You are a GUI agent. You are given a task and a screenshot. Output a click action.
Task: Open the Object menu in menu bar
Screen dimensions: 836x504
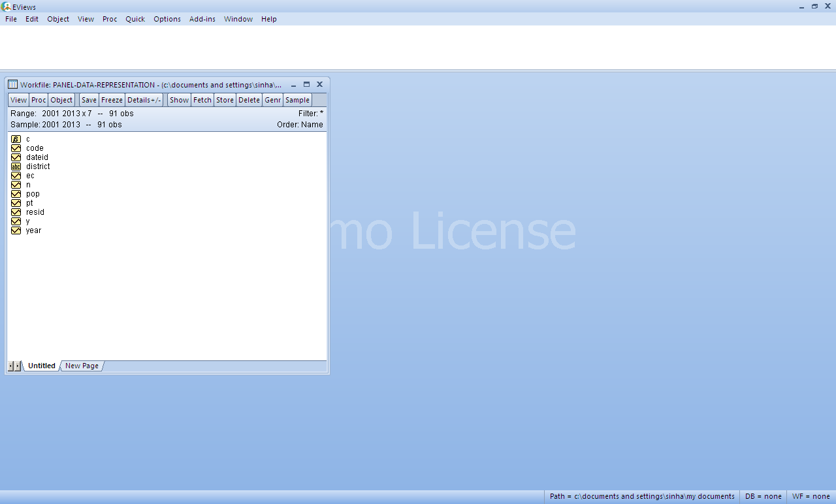tap(58, 19)
